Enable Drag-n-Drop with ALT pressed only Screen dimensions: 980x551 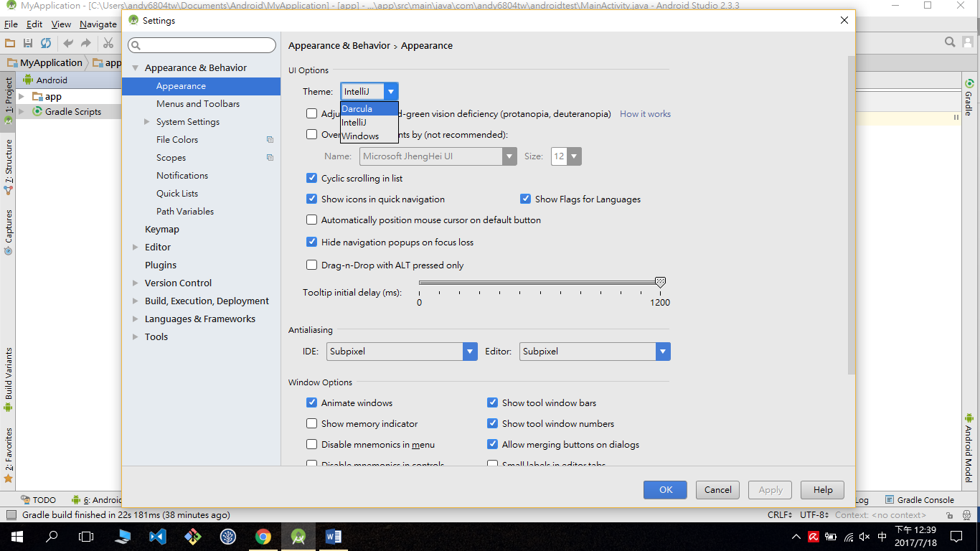311,265
